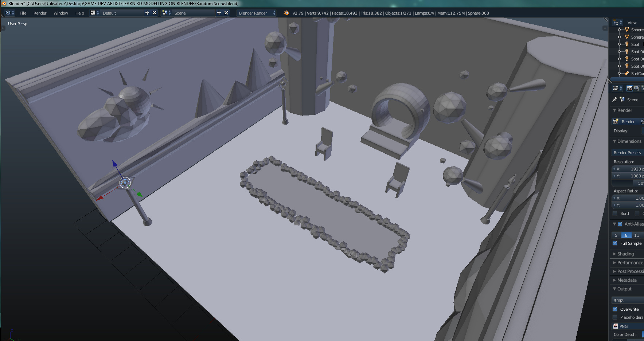644x341 pixels.
Task: Click the Spot lamp icon in outliner
Action: point(627,44)
